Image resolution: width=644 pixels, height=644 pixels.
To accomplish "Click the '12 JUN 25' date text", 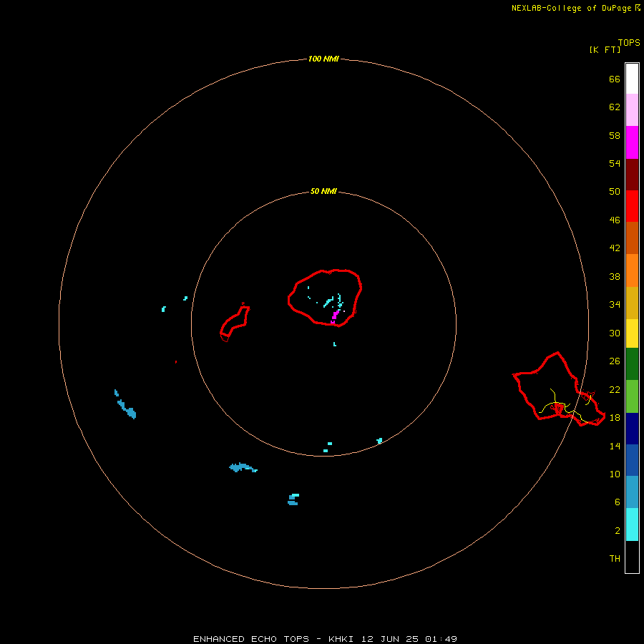I will click(389, 639).
